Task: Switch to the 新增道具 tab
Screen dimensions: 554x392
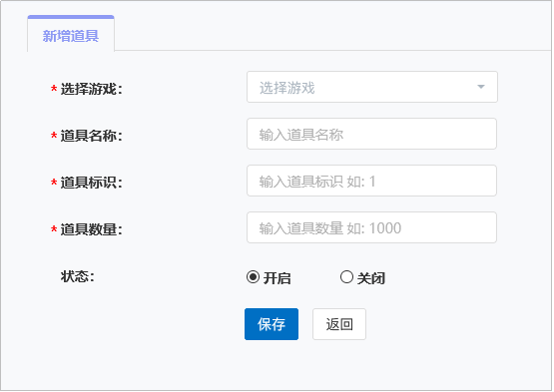Action: pyautogui.click(x=71, y=35)
